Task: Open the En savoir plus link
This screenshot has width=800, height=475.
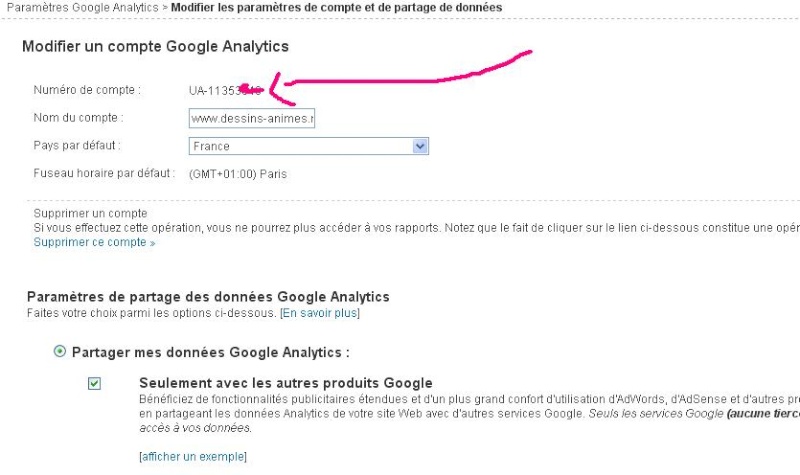Action: pyautogui.click(x=320, y=313)
